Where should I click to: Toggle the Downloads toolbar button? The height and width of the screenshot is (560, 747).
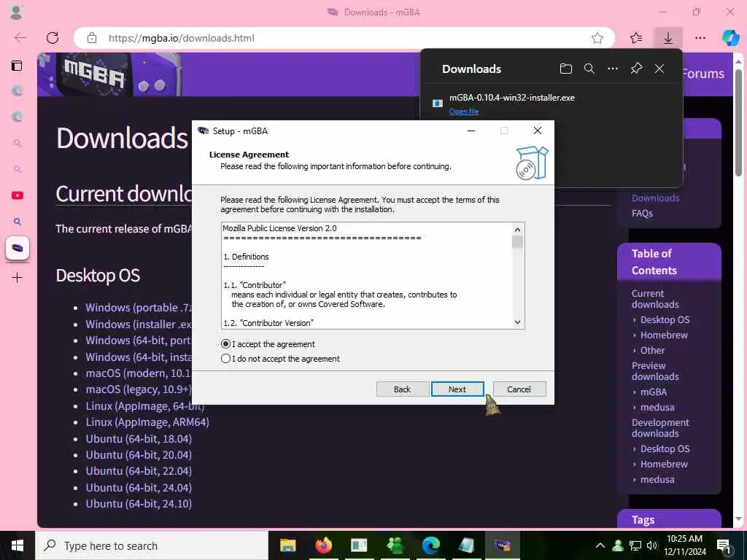(668, 38)
